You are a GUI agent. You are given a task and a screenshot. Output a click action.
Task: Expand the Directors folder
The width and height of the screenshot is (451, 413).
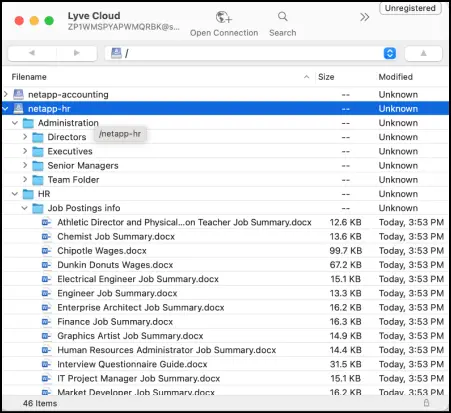pyautogui.click(x=25, y=137)
